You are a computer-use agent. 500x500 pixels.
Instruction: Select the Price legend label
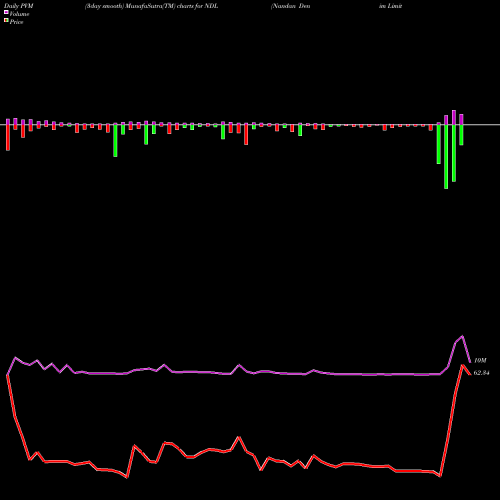pyautogui.click(x=16, y=22)
